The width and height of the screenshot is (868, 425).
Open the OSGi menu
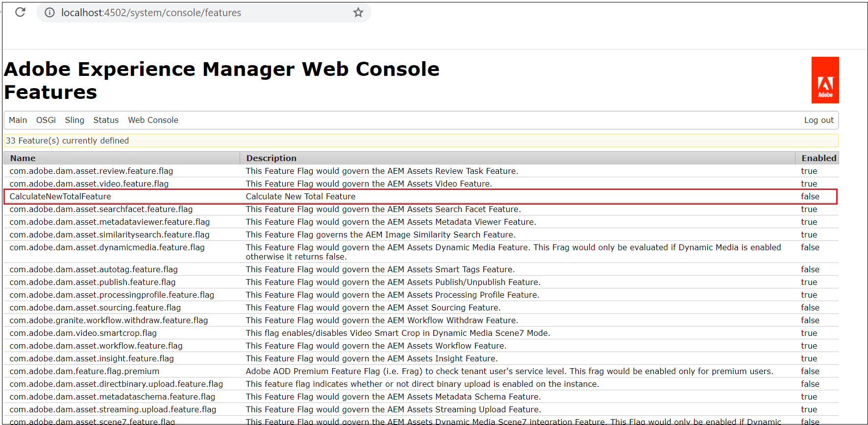(x=46, y=120)
